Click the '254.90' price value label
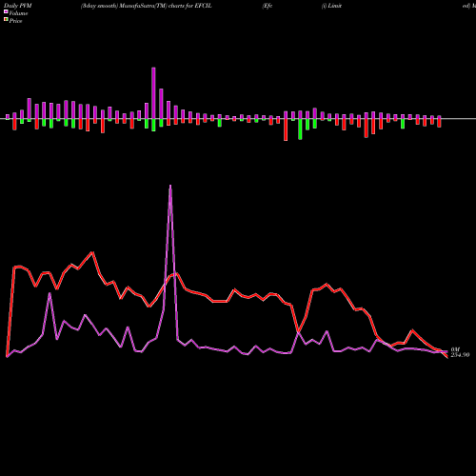This screenshot has height=476, width=476. point(460,355)
